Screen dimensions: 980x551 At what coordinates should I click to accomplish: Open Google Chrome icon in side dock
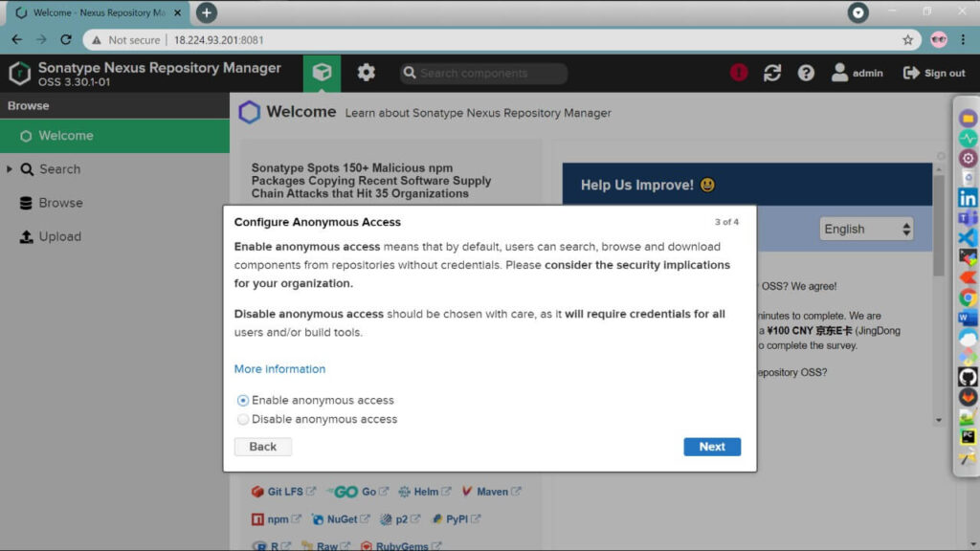(x=968, y=298)
